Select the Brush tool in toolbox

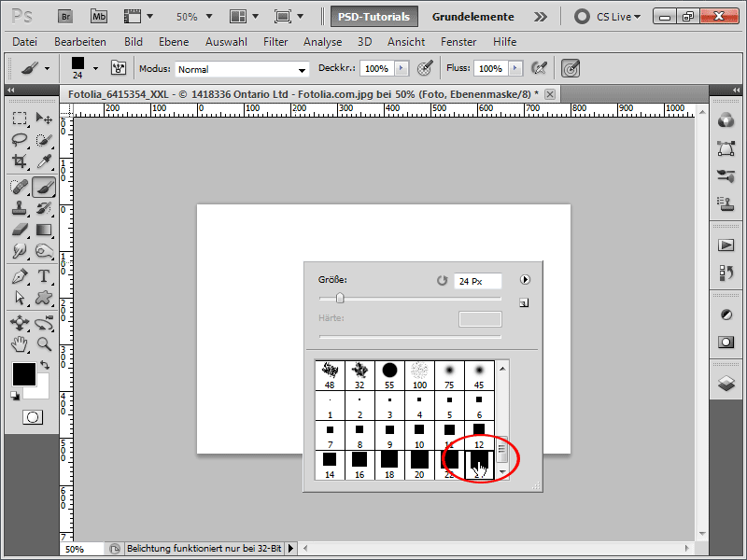coord(44,187)
